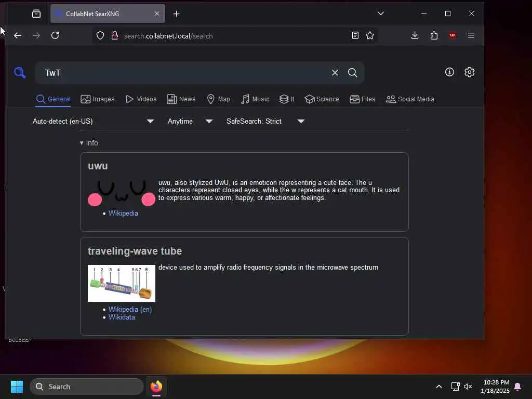Switch to the Music category
This screenshot has width=532, height=399.
[255, 99]
